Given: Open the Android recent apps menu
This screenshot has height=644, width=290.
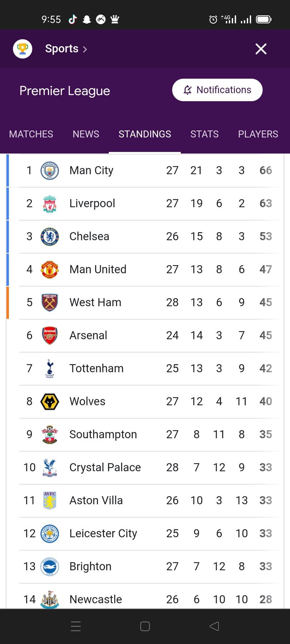Looking at the screenshot, I should [76, 626].
